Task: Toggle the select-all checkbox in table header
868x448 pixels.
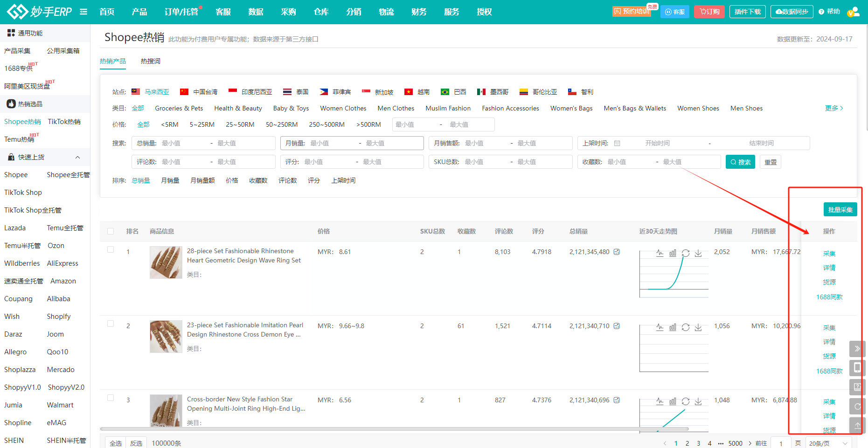Action: tap(111, 231)
